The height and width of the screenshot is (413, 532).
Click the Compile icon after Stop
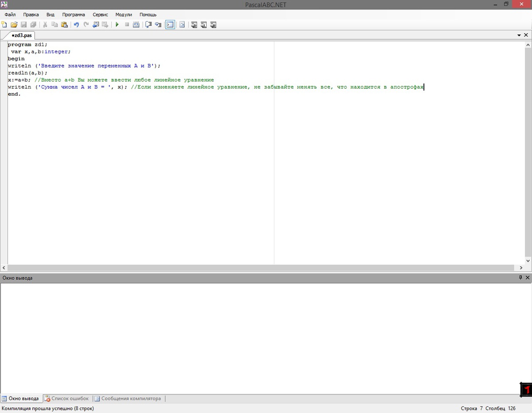[x=136, y=25]
